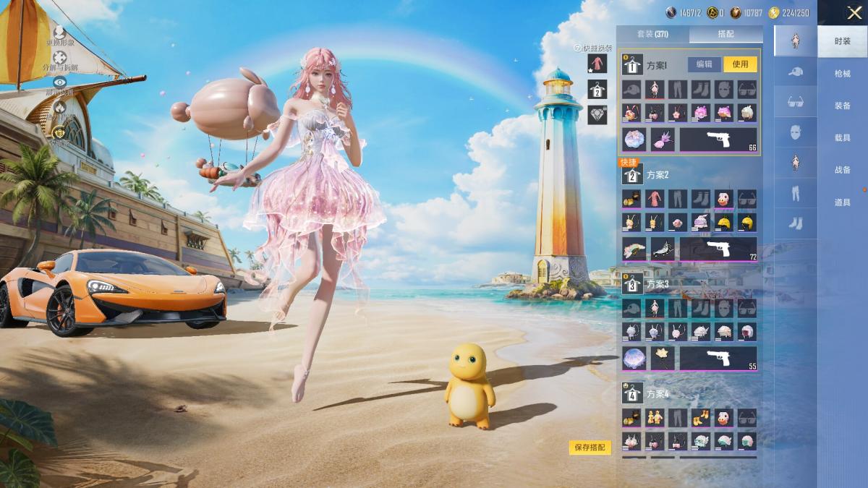The image size is (868, 488).
Task: Click the flame icon in left sidebar
Action: pos(60,107)
